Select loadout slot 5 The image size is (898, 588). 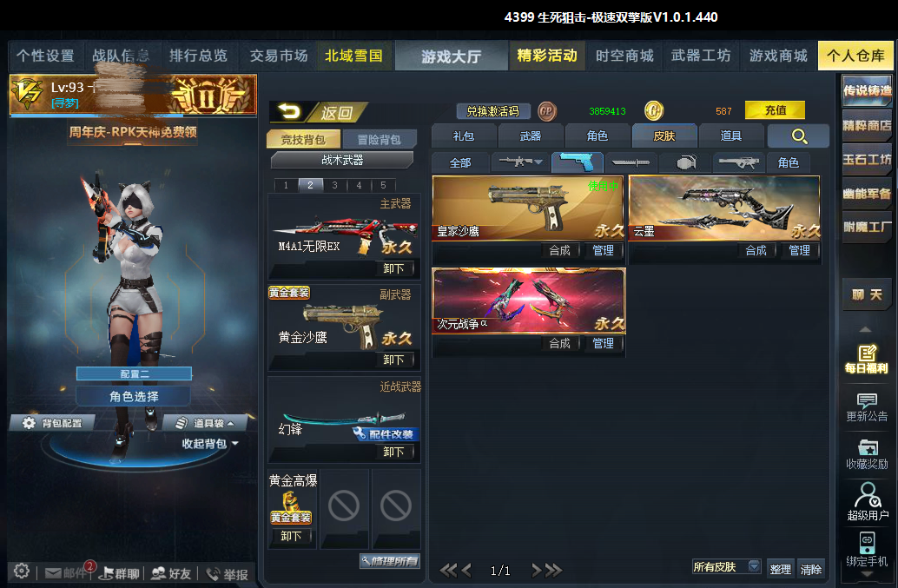(x=383, y=185)
